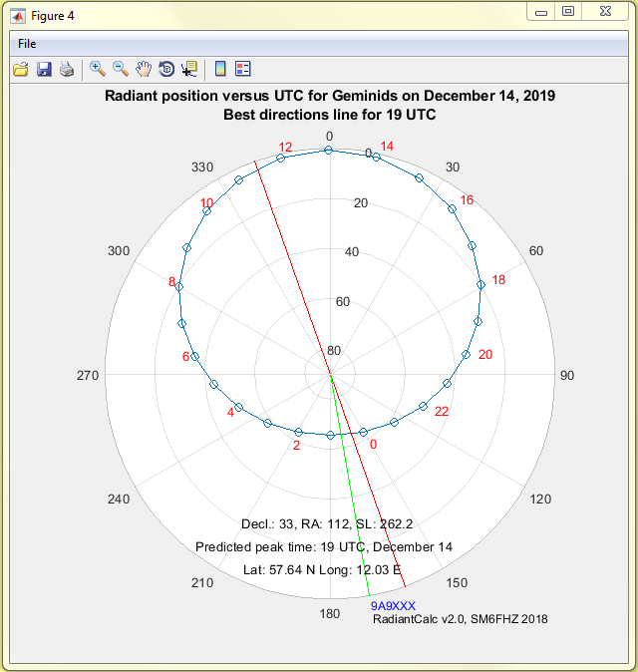Click the azimuth label 30

(453, 168)
